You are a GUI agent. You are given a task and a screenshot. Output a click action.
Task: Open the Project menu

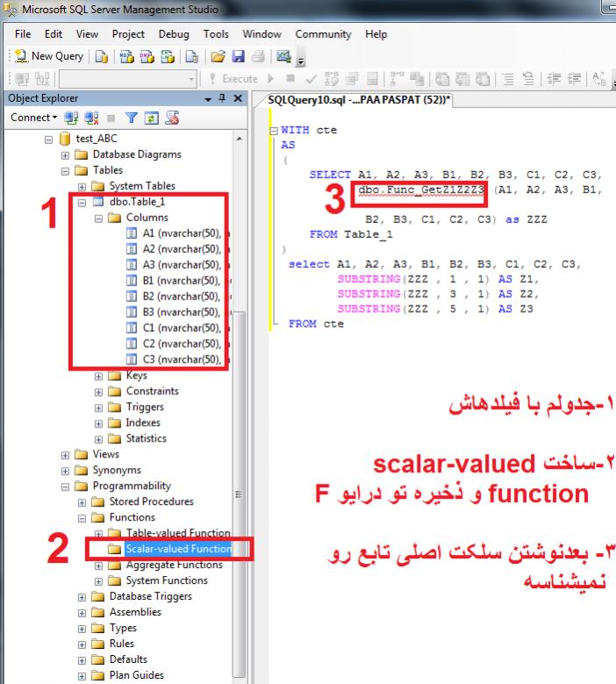coord(128,34)
